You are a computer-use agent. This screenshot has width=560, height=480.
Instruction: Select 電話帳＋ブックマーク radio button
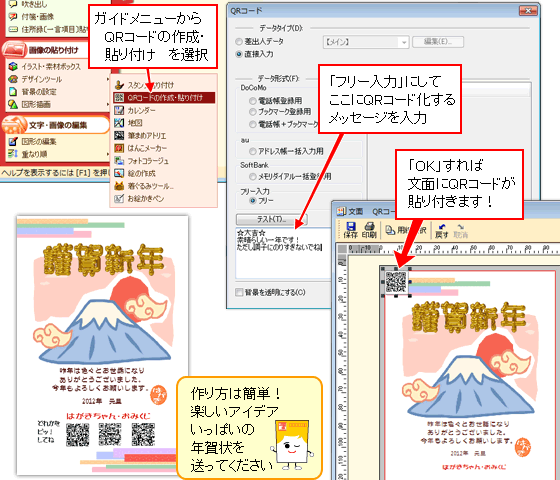click(253, 124)
